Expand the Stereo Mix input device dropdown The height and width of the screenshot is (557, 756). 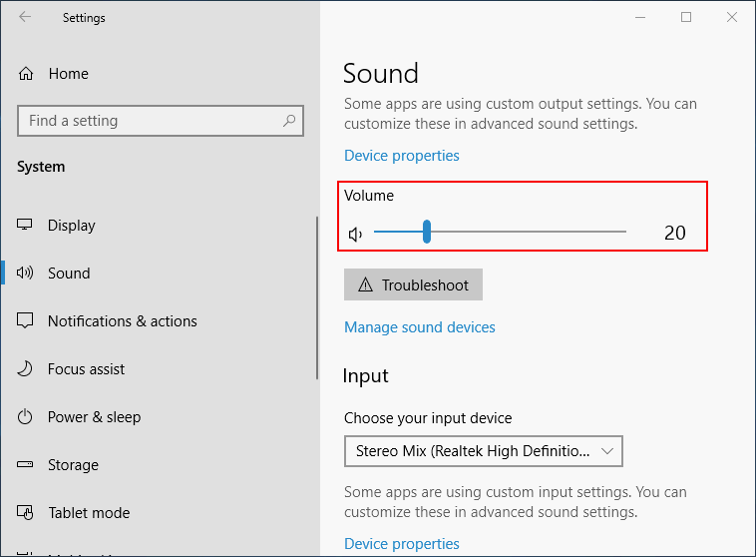(484, 451)
